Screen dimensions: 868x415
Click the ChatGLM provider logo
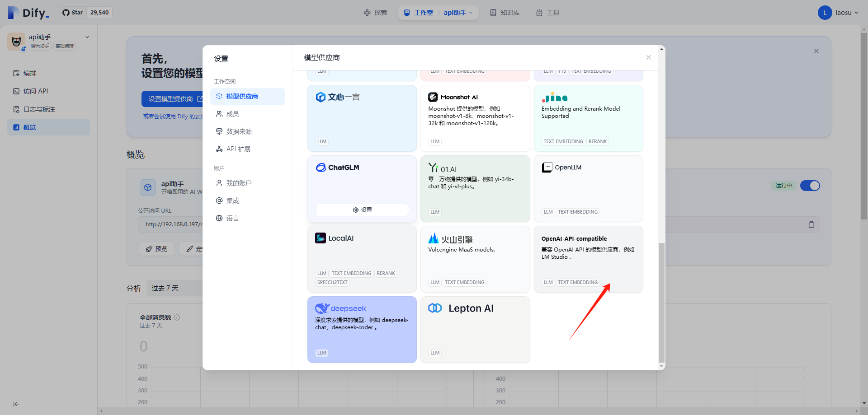[x=338, y=168]
